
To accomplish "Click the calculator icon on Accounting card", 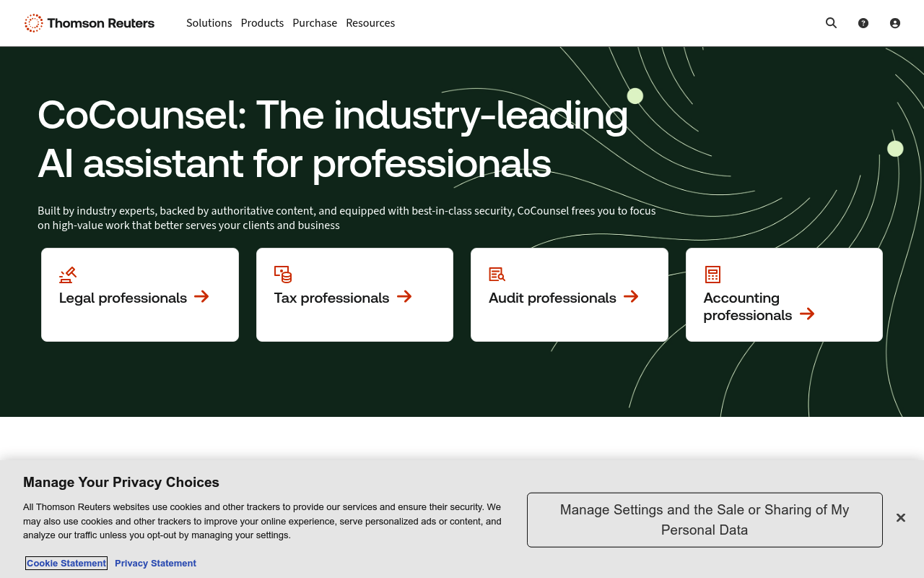I will click(712, 275).
